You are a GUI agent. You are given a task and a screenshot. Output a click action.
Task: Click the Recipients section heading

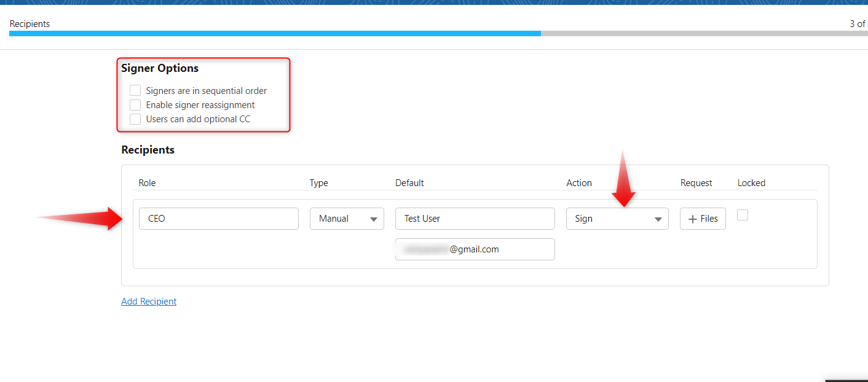click(148, 149)
